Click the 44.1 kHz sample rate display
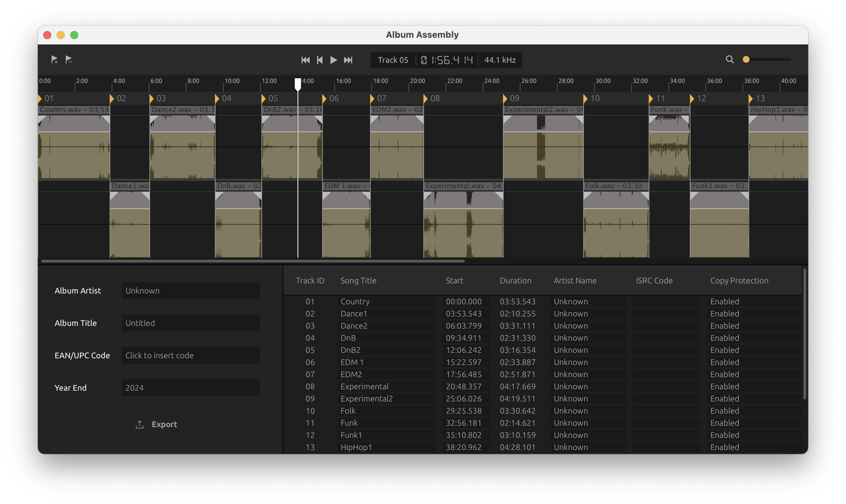The image size is (846, 504). (x=500, y=60)
